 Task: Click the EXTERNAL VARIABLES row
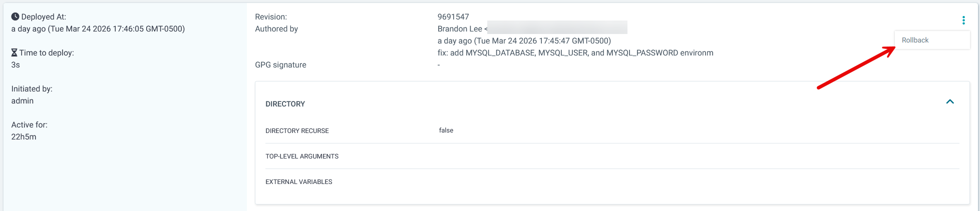click(x=299, y=182)
